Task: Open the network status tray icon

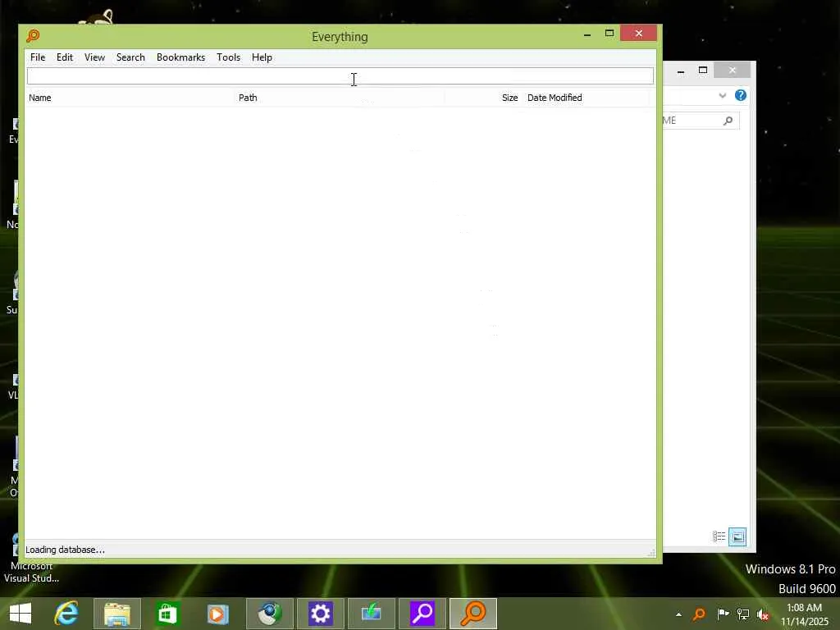Action: 743,614
